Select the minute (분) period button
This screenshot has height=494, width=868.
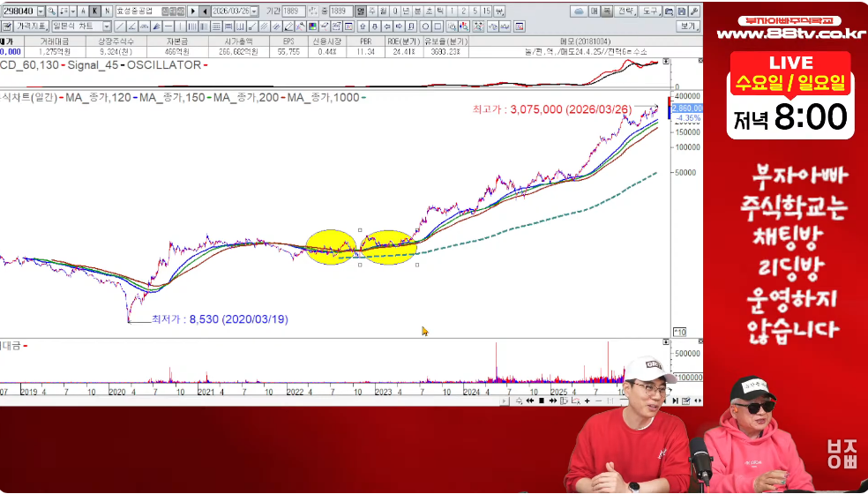417,11
